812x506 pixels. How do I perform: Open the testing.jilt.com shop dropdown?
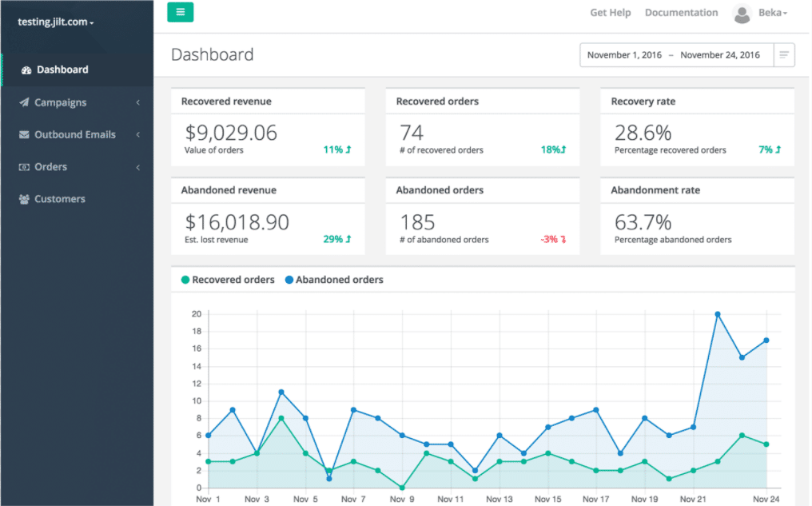(55, 22)
